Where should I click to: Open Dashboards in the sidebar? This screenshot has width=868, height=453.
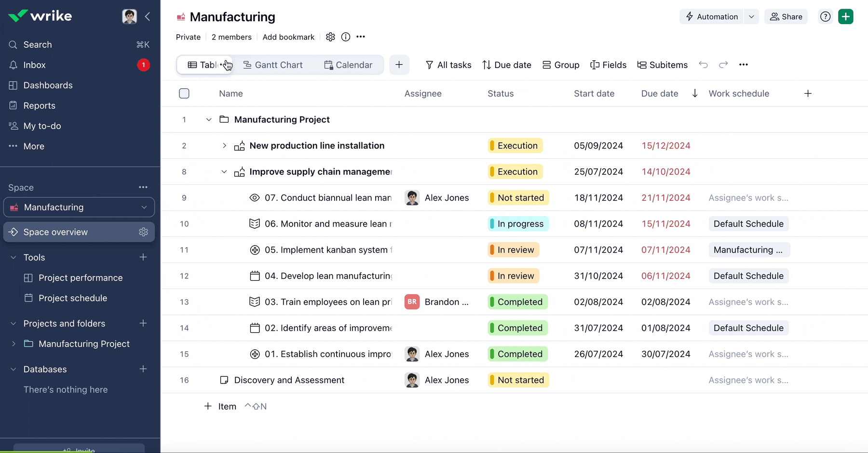click(47, 85)
